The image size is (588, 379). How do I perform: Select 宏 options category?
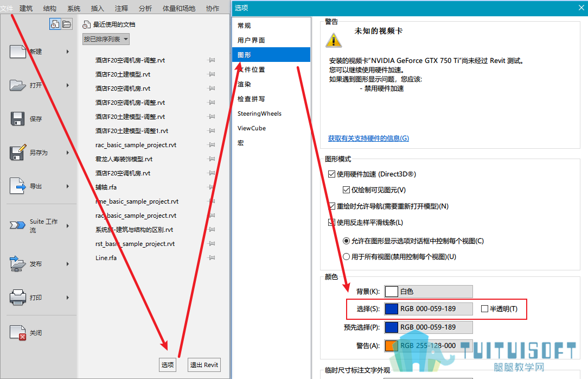pos(271,143)
